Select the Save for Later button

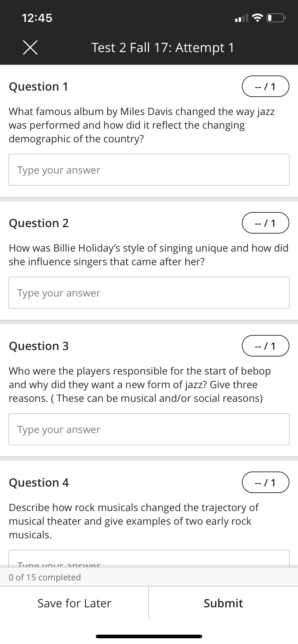click(74, 603)
